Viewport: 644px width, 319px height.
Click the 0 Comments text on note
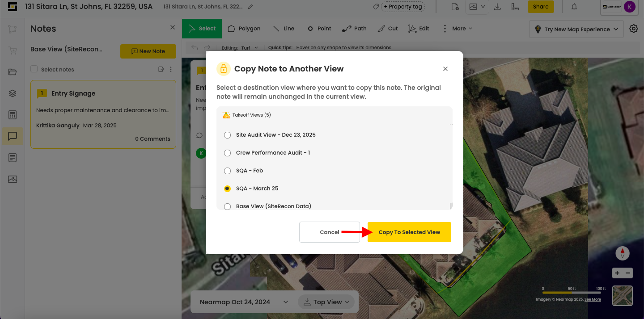[153, 139]
